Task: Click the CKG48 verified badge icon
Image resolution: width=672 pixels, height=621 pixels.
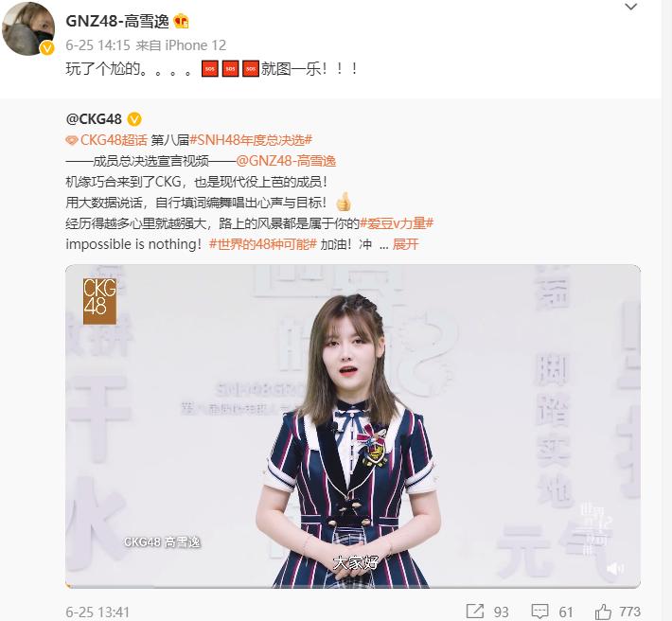Action: (134, 118)
